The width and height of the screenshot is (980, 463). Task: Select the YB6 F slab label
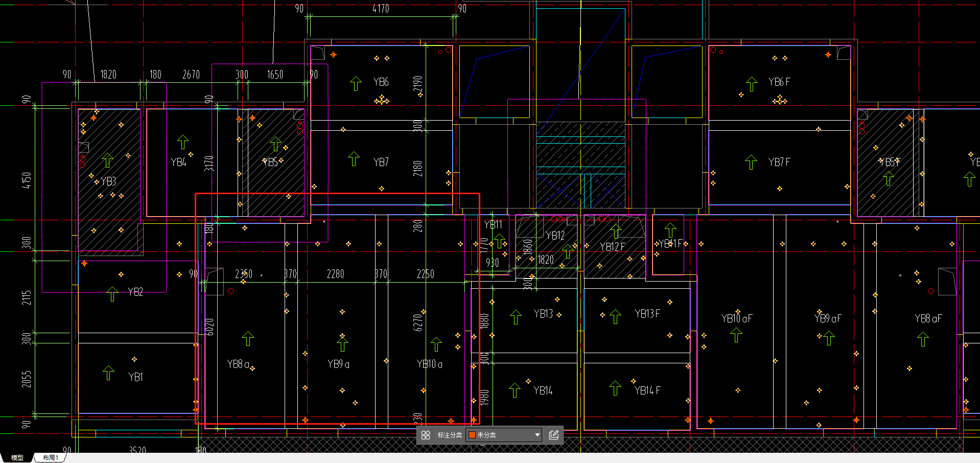click(x=779, y=82)
